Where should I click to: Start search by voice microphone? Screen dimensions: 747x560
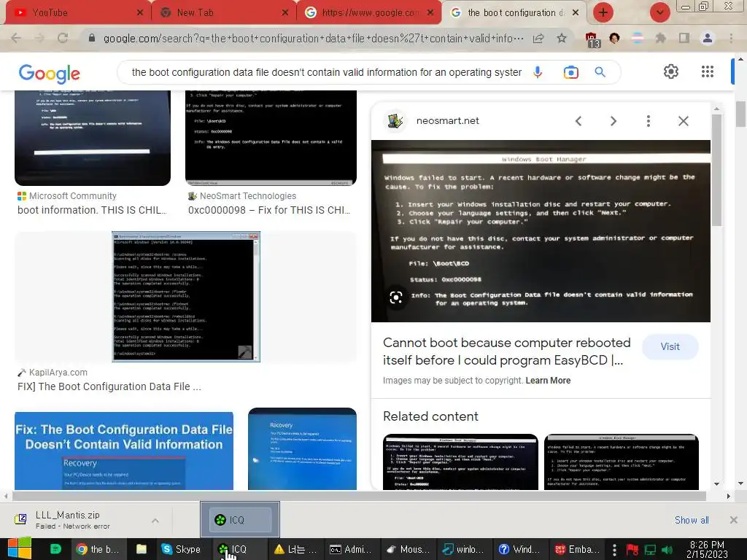(x=538, y=72)
